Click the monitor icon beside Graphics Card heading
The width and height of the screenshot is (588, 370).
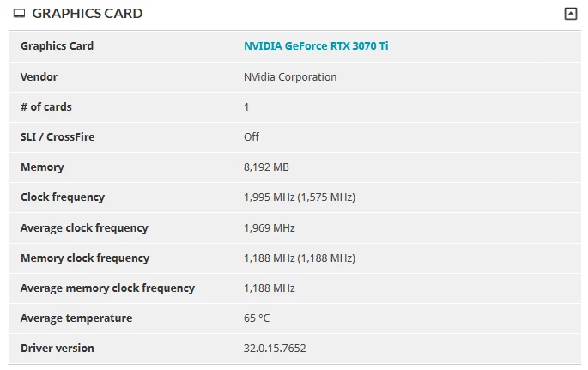[x=20, y=14]
